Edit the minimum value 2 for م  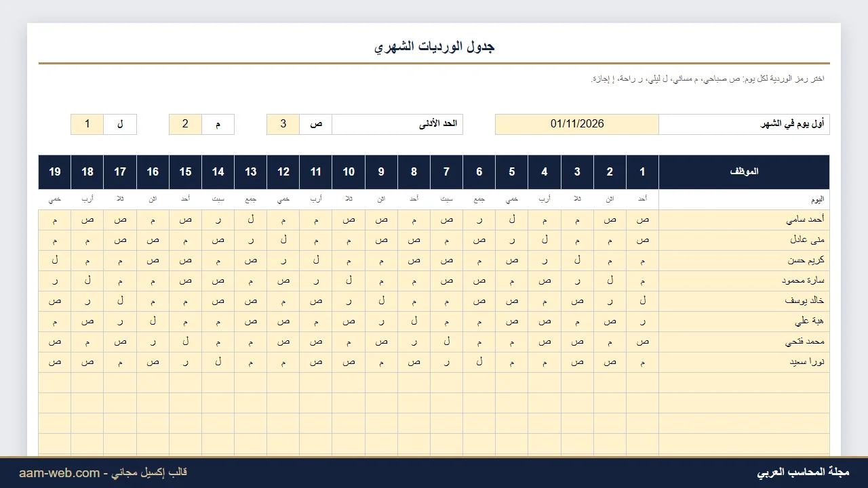[186, 124]
